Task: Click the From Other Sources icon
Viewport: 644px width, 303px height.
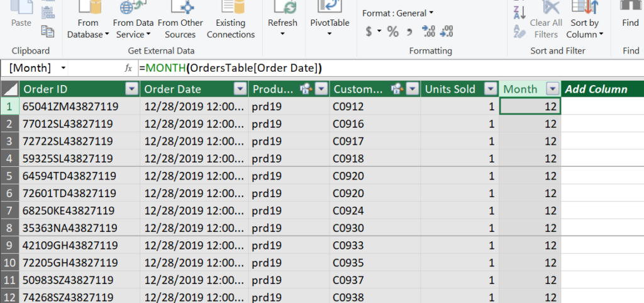Action: (x=180, y=9)
